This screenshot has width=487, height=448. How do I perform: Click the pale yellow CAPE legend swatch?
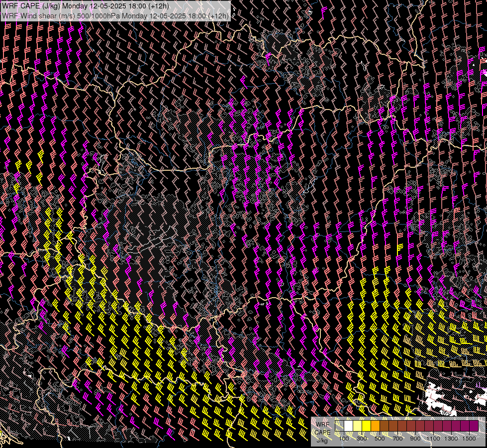(358, 426)
